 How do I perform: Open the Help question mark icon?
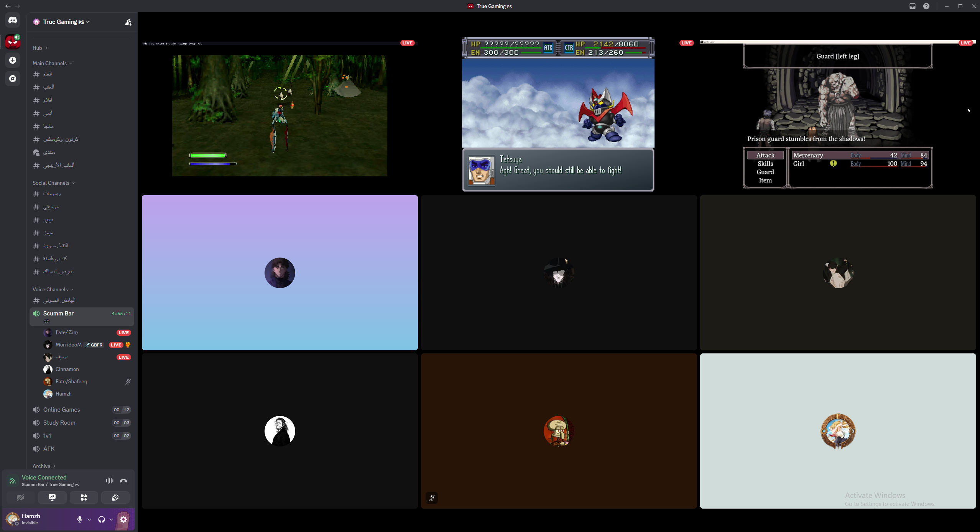[x=926, y=6]
